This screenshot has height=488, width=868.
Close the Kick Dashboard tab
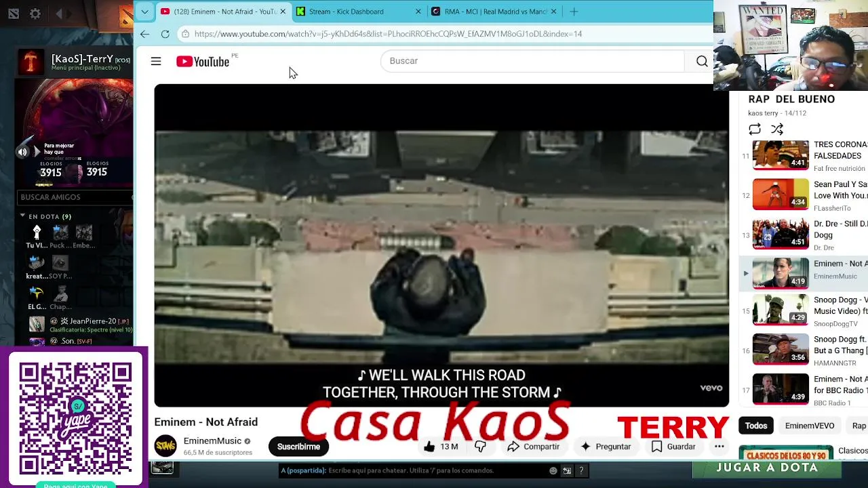(x=418, y=12)
